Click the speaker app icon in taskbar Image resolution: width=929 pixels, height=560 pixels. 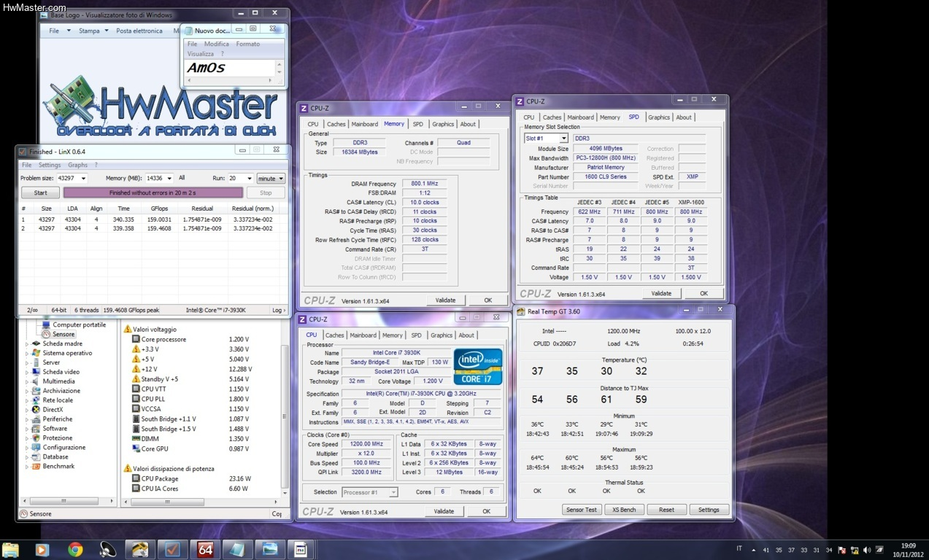107,550
